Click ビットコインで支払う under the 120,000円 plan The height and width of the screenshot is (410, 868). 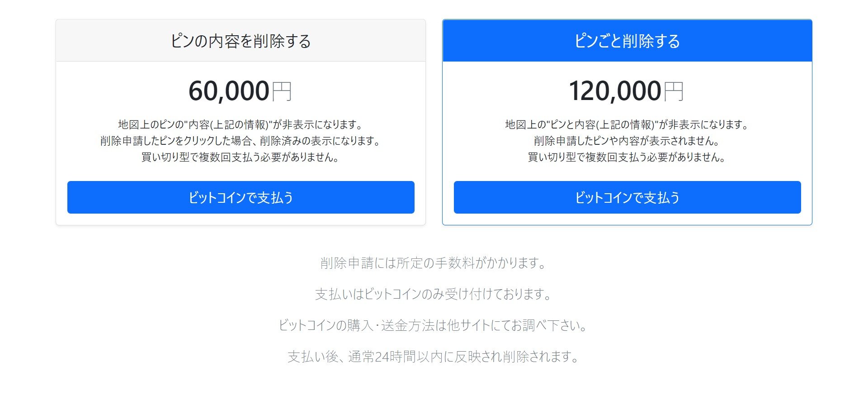[627, 197]
